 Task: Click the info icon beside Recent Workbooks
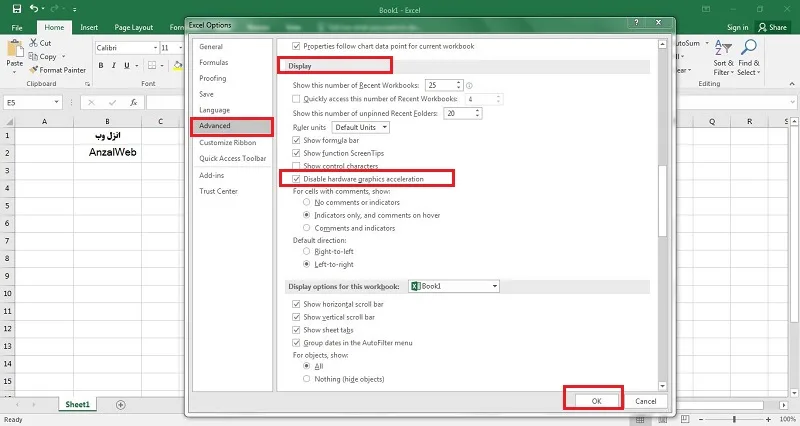click(469, 86)
